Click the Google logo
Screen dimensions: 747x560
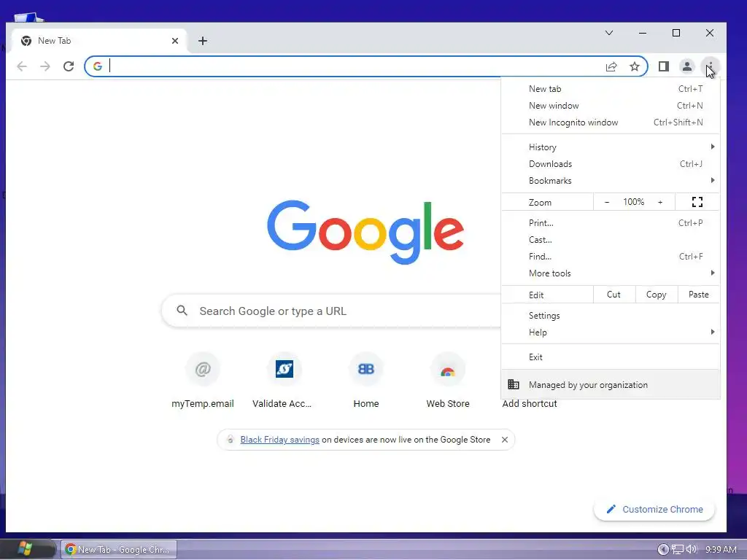click(x=365, y=232)
